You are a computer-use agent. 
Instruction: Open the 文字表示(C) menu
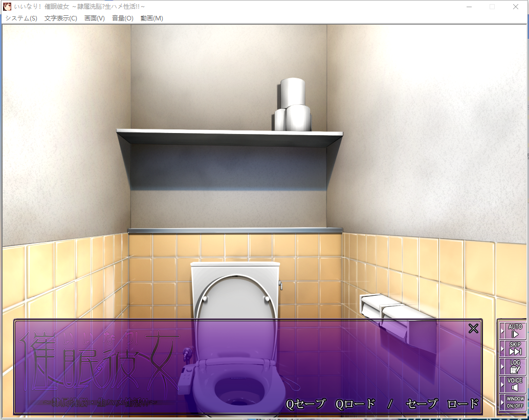(x=60, y=18)
